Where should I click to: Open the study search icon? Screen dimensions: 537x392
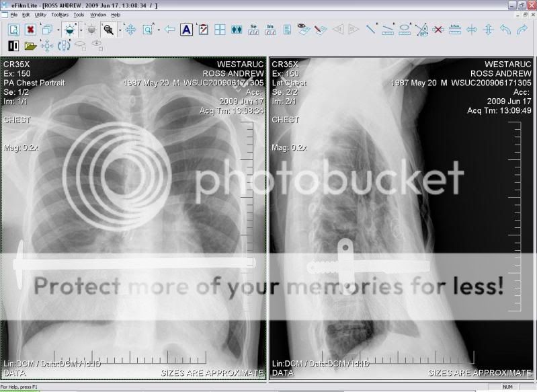click(x=13, y=30)
